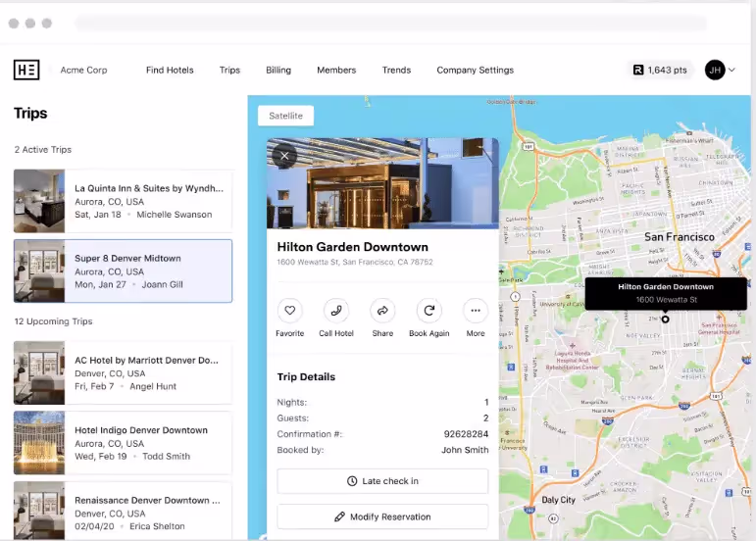Expand the account dropdown chevron

click(x=731, y=70)
